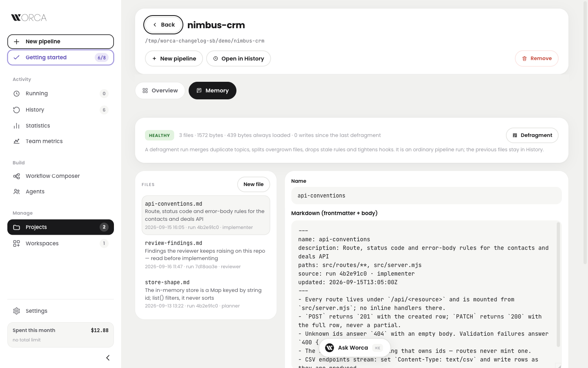Click the Running clock icon
The height and width of the screenshot is (368, 588).
(16, 94)
